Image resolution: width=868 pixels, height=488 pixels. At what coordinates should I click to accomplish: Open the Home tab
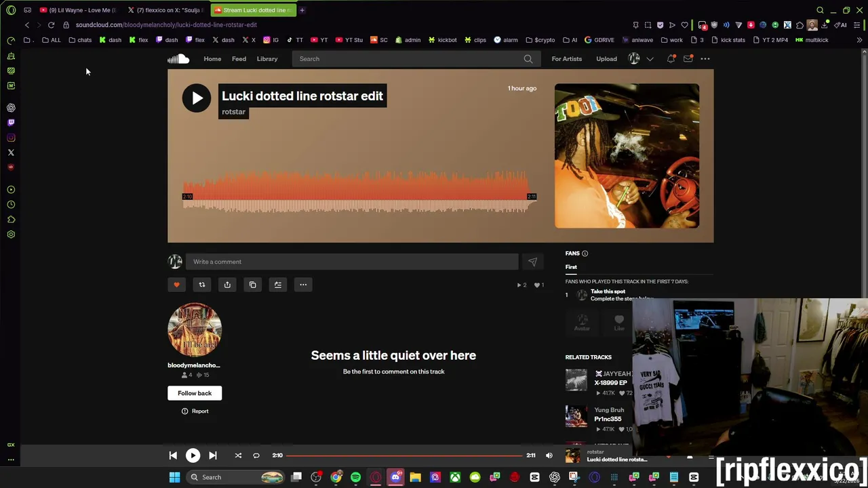click(212, 59)
